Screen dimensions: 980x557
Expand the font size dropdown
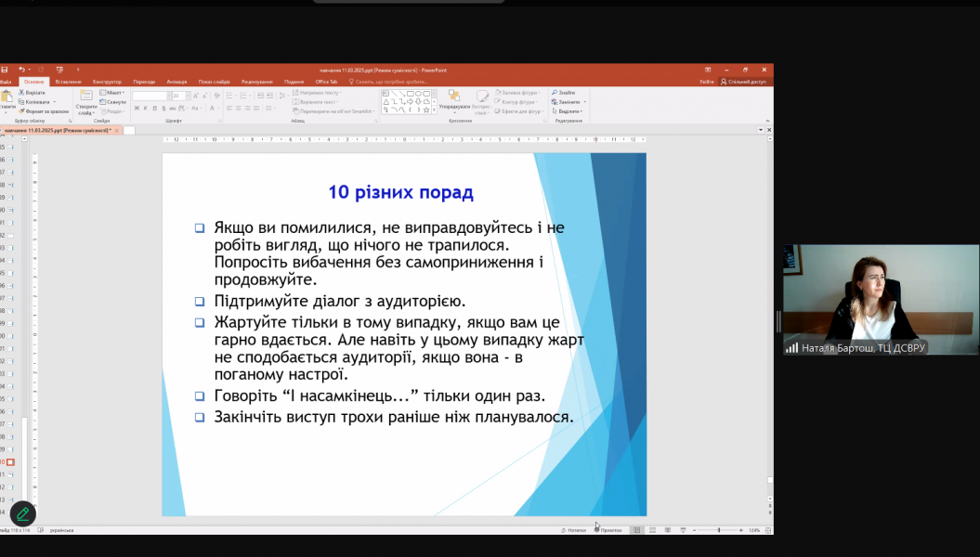click(x=188, y=96)
